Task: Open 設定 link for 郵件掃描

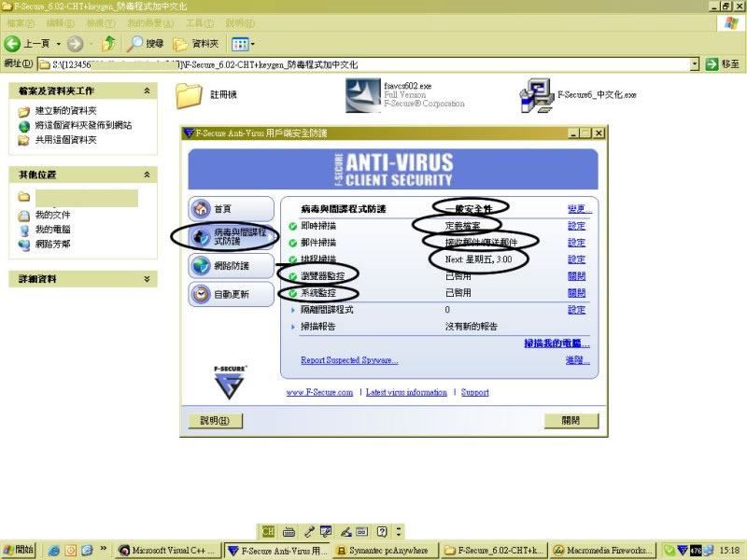Action: pos(576,243)
